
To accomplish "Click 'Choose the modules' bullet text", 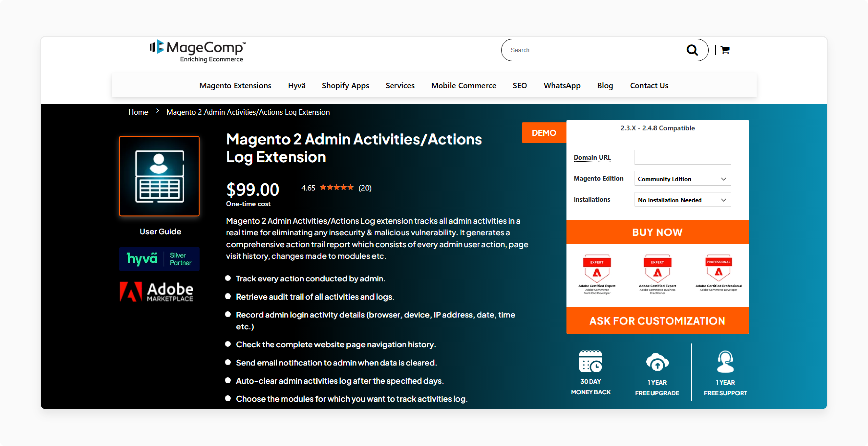I will pos(351,399).
